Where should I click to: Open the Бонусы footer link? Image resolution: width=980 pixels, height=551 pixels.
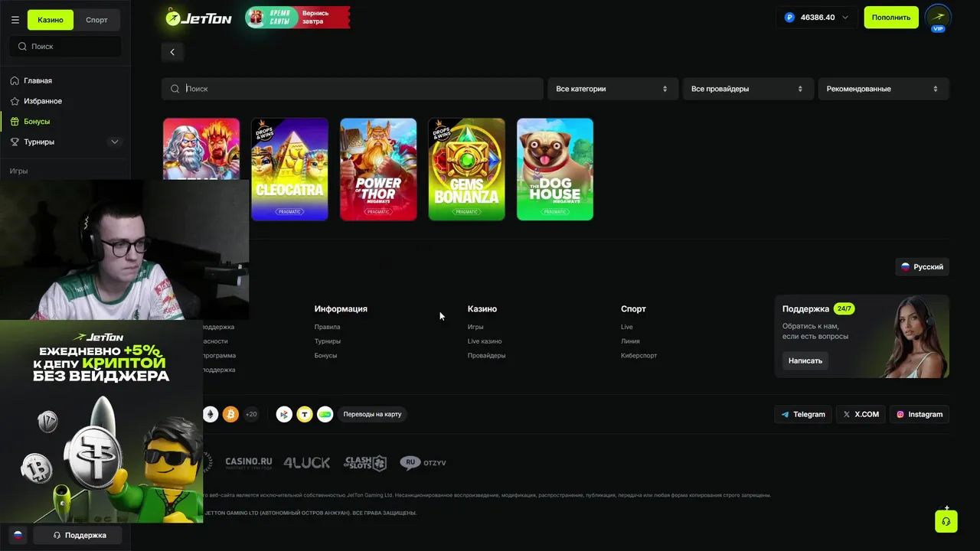[325, 355]
